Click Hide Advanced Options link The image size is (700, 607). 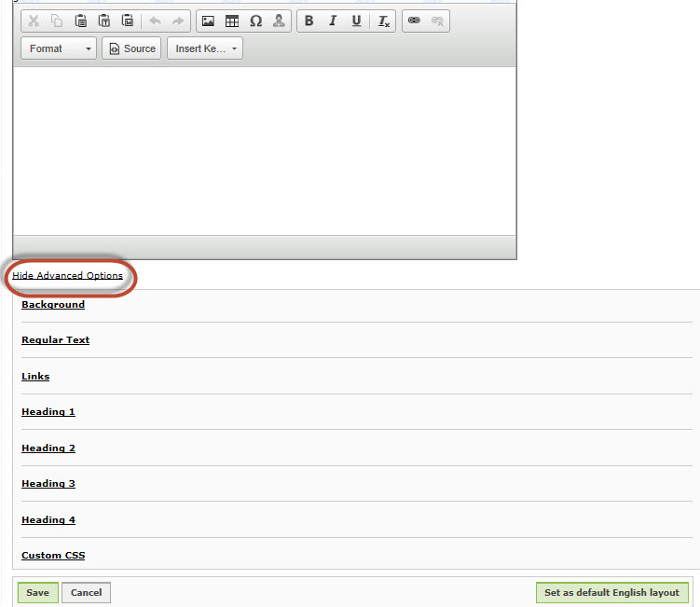point(67,276)
